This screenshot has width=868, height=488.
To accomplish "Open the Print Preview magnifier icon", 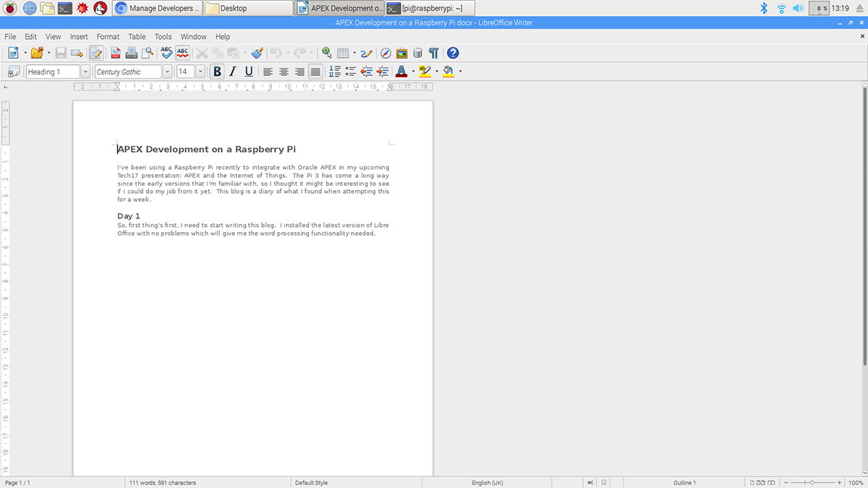I will 148,53.
